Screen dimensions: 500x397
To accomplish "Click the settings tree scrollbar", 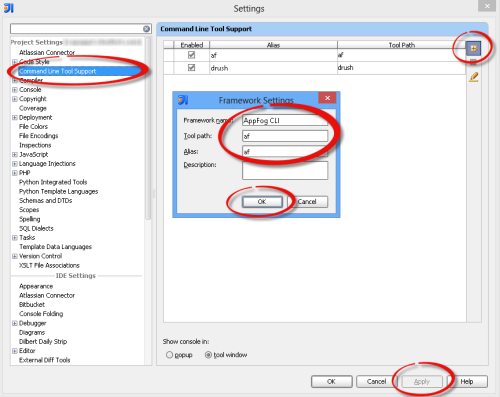I will click(x=148, y=128).
